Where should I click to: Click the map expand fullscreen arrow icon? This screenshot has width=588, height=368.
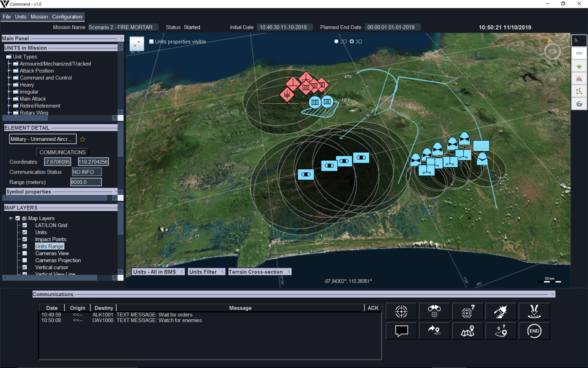(x=137, y=44)
